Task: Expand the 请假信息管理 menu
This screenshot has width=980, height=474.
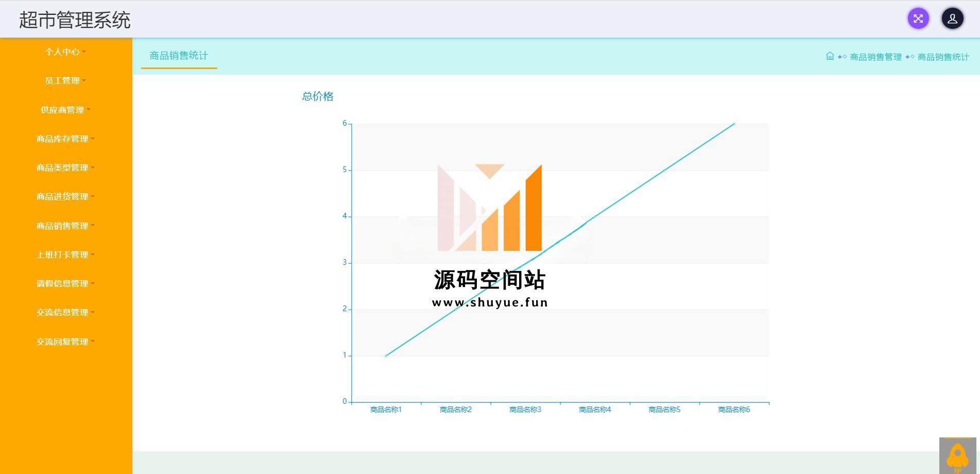Action: click(x=65, y=283)
